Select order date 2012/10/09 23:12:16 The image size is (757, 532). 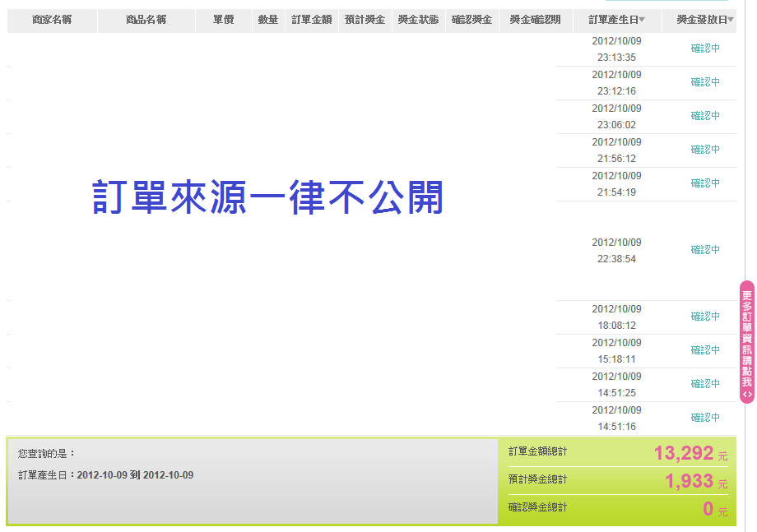(x=616, y=83)
